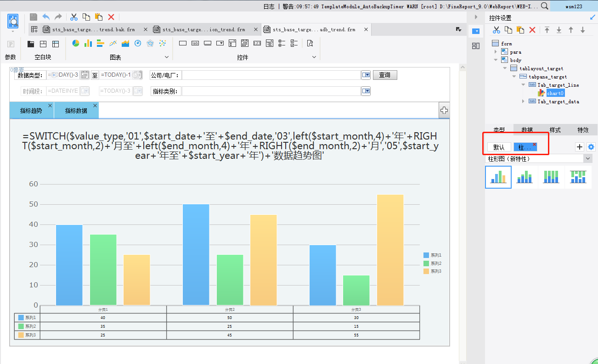Switch to the 数据 properties tab
This screenshot has width=598, height=364.
click(x=527, y=130)
